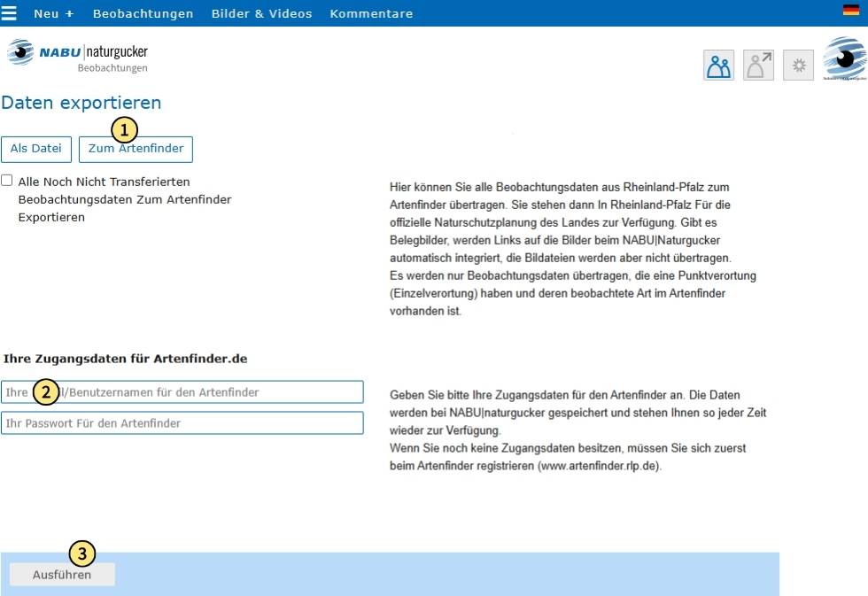The height and width of the screenshot is (596, 868).
Task: Open the Beobachtungen menu
Action: pos(143,13)
